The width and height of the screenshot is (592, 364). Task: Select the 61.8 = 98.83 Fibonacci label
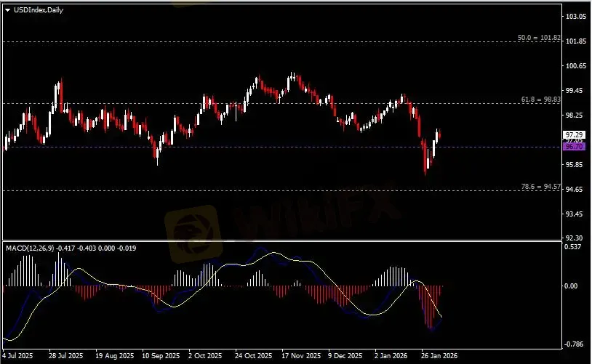(x=540, y=98)
